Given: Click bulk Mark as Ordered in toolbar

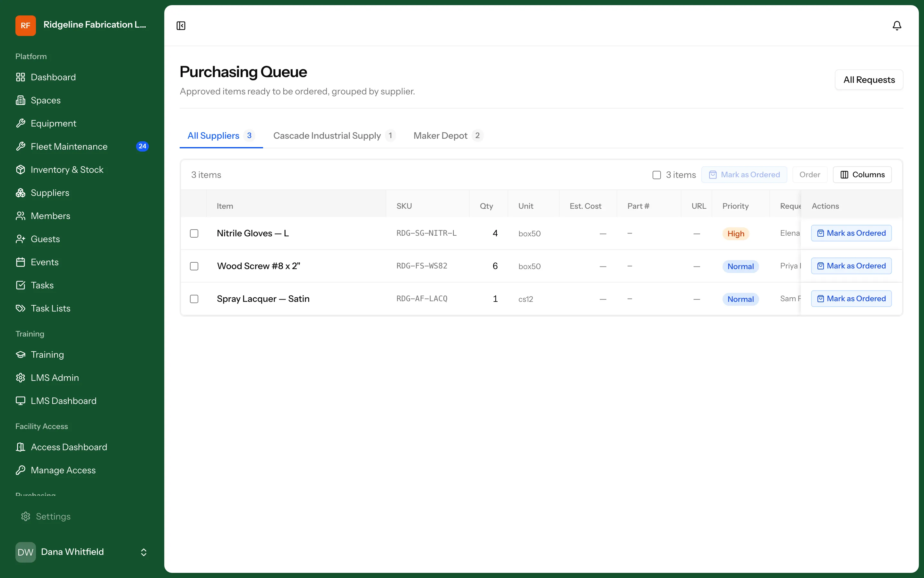Looking at the screenshot, I should pyautogui.click(x=744, y=175).
